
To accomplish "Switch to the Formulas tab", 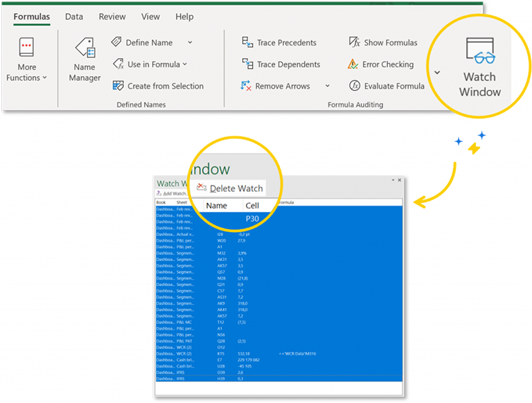I will click(32, 17).
